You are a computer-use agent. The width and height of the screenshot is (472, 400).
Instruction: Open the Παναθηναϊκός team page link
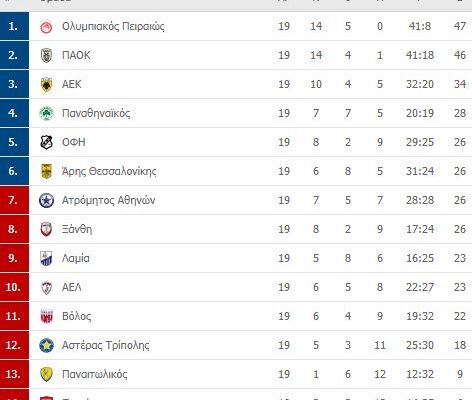96,113
